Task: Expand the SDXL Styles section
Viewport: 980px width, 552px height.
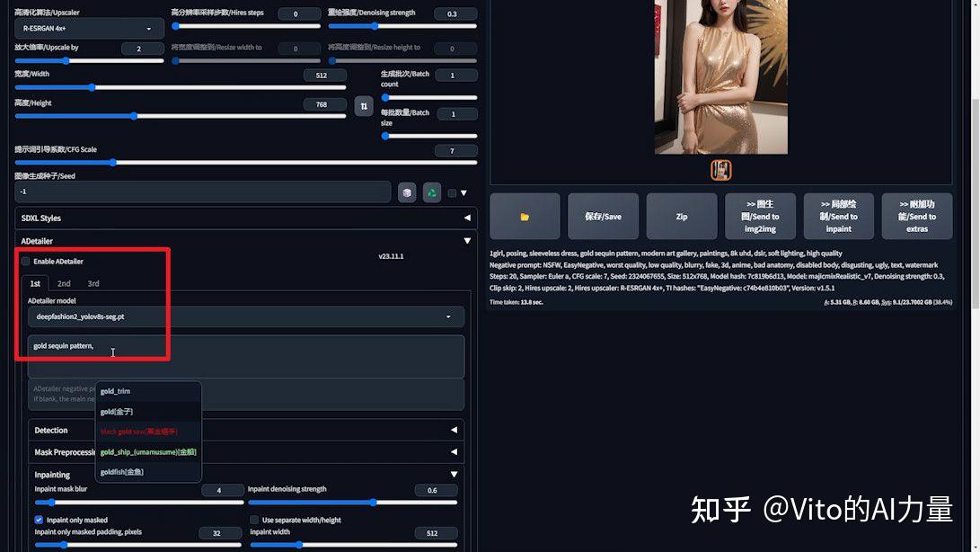Action: click(x=245, y=218)
